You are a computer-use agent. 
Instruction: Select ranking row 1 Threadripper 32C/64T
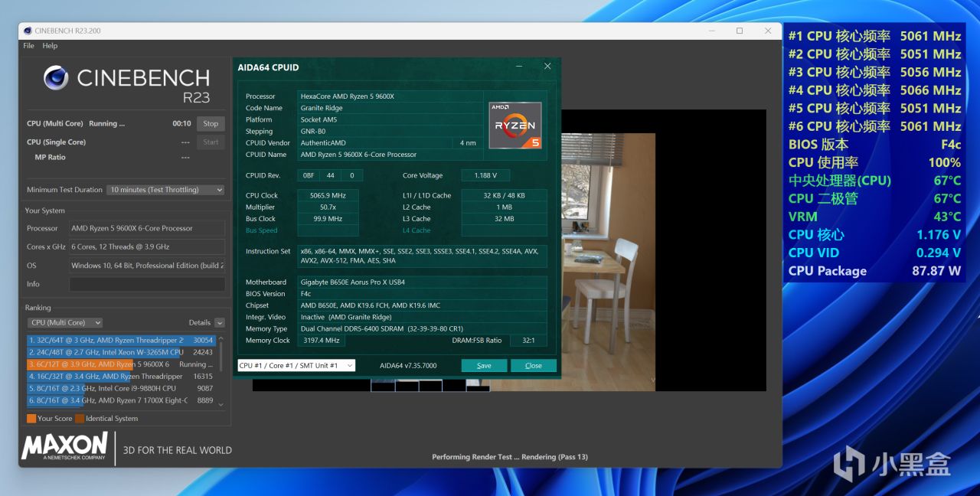tap(121, 340)
